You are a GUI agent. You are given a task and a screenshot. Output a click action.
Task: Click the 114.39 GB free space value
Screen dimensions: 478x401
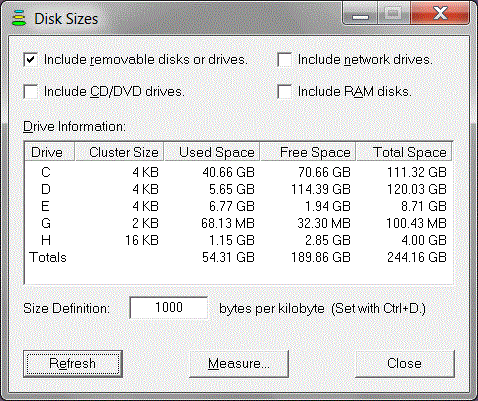click(x=321, y=189)
